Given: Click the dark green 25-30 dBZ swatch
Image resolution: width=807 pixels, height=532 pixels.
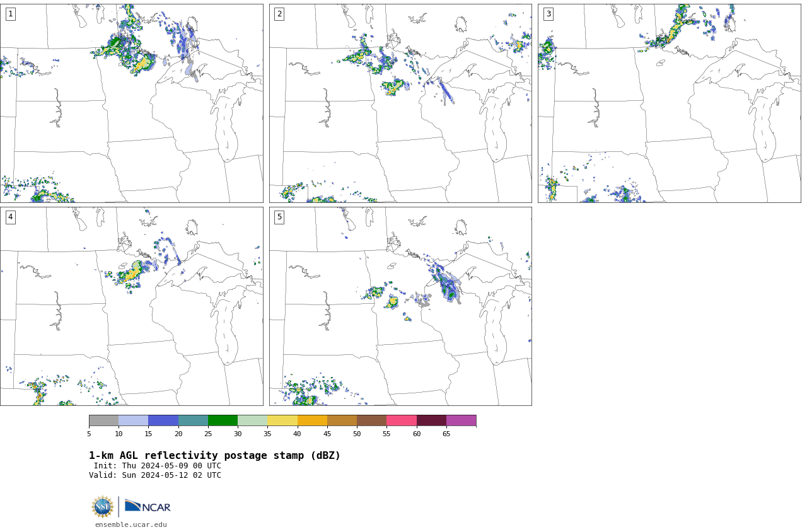Looking at the screenshot, I should point(223,420).
